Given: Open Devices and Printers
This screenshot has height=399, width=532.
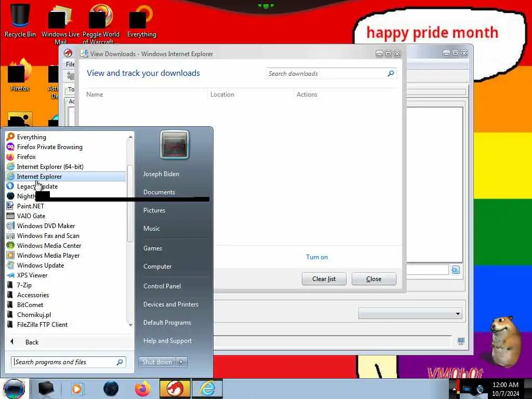Looking at the screenshot, I should [170, 304].
